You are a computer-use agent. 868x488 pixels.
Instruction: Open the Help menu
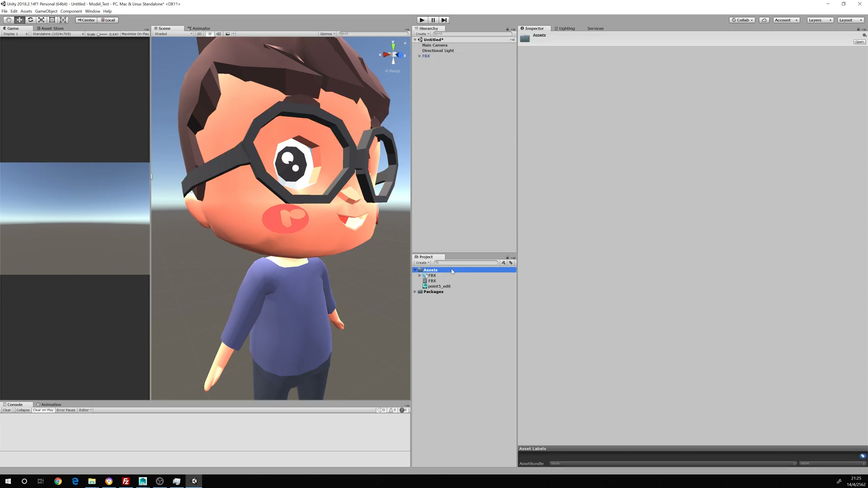(107, 11)
